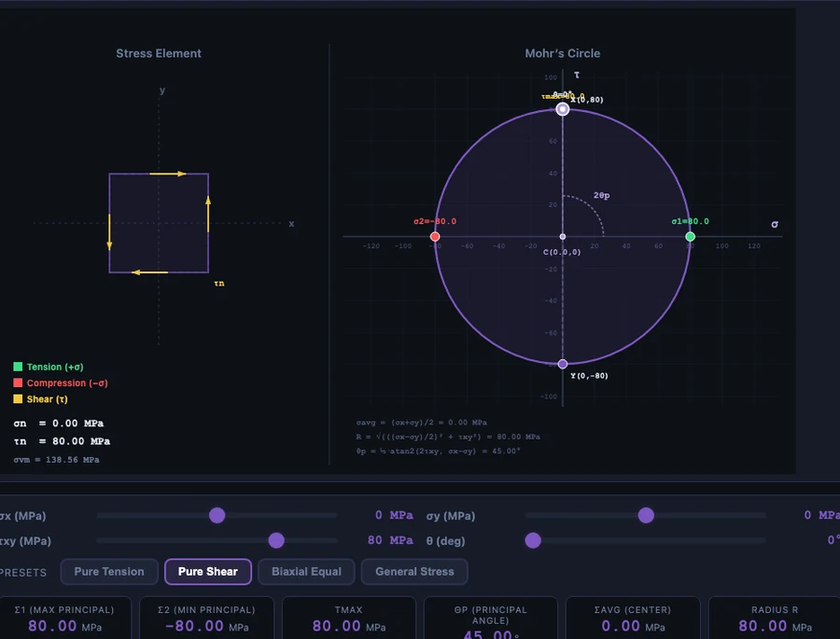Click the top shear arrow on stress element
The height and width of the screenshot is (639, 840).
168,174
